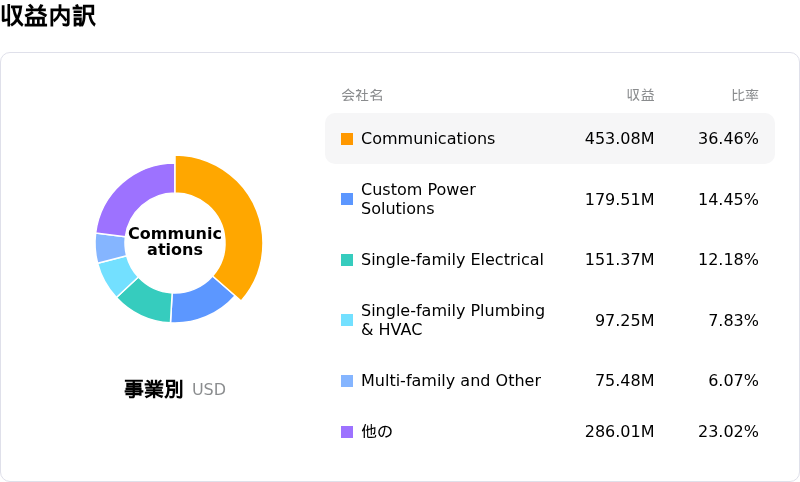The image size is (800, 482).
Task: Click the 97.25M revenue value
Action: click(x=624, y=320)
